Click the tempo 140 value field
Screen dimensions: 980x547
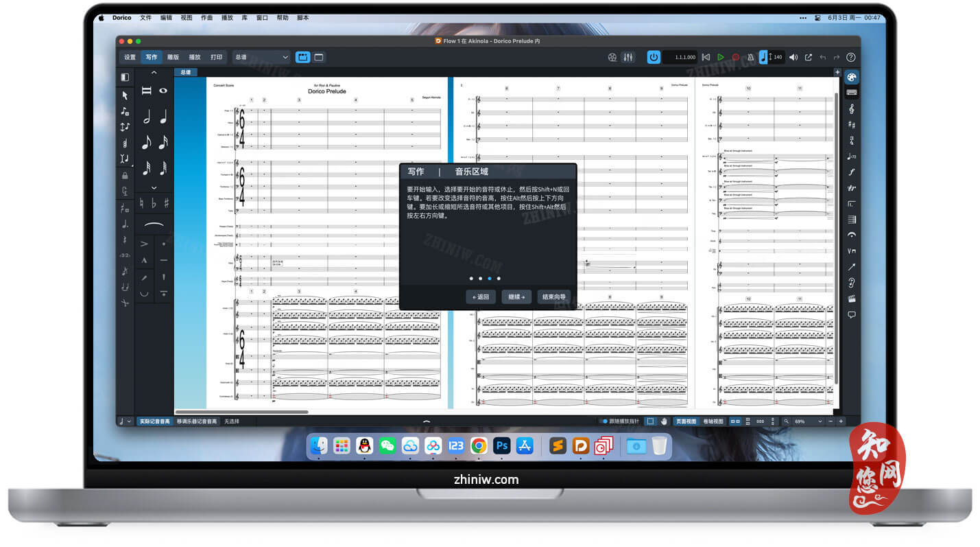pyautogui.click(x=778, y=57)
